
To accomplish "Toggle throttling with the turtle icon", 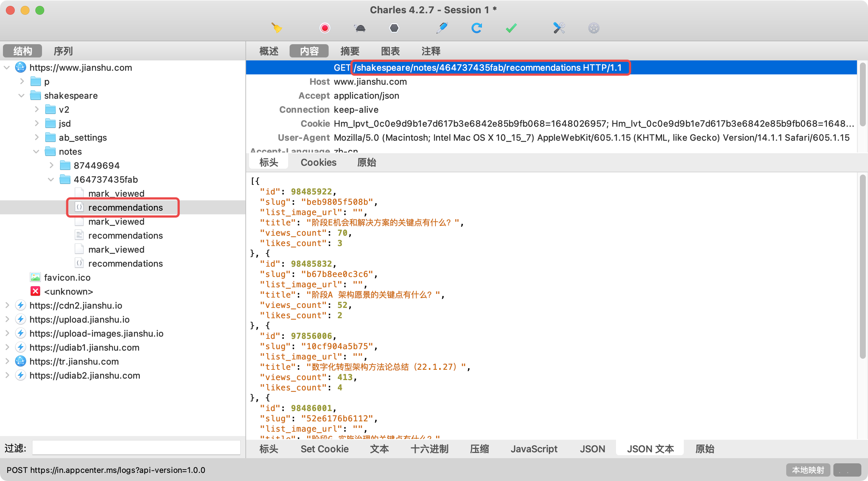I will (360, 28).
